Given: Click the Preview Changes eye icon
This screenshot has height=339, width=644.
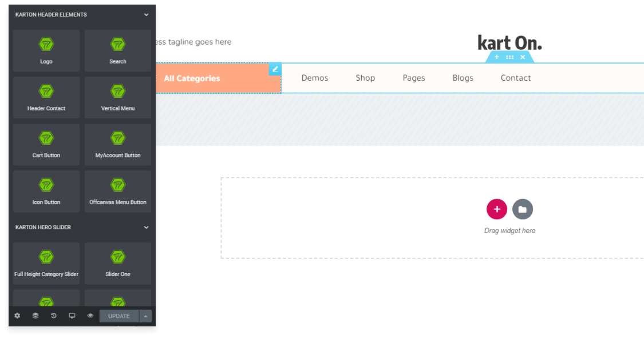Looking at the screenshot, I should 90,316.
